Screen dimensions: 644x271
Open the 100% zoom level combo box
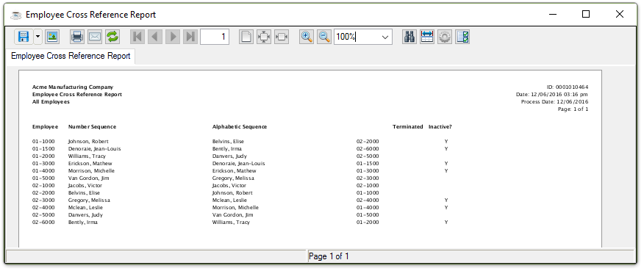[x=363, y=37]
